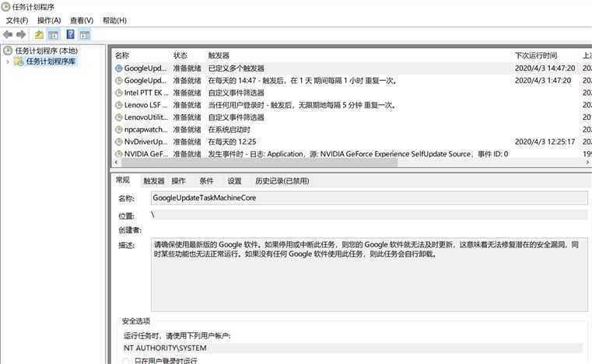592x364 pixels.
Task: Open the 操作(A) menu
Action: click(49, 20)
